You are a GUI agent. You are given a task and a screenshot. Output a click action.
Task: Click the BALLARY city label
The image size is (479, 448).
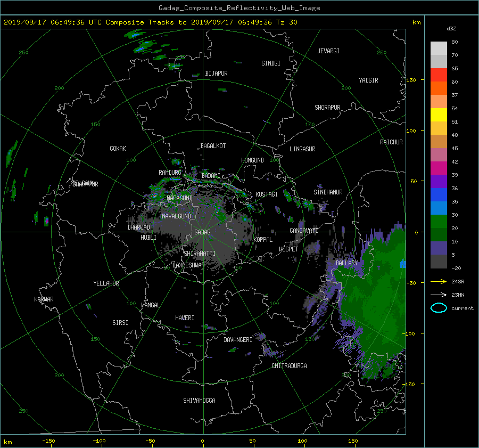tap(346, 263)
